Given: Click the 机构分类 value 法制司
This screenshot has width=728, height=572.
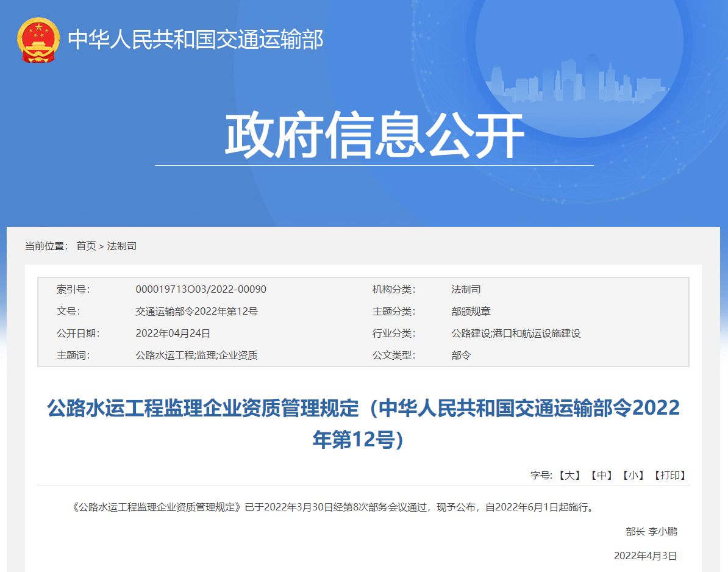Looking at the screenshot, I should 466,289.
